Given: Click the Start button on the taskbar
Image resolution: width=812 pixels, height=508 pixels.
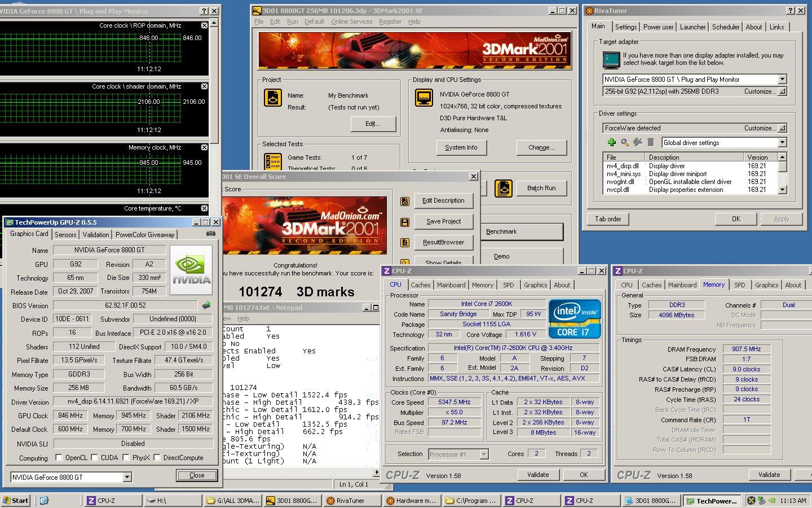Looking at the screenshot, I should (x=16, y=500).
